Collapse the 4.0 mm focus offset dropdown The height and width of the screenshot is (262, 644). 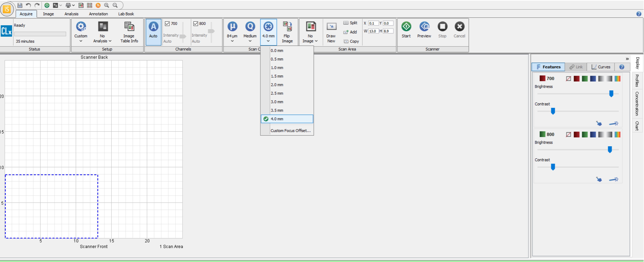(268, 32)
